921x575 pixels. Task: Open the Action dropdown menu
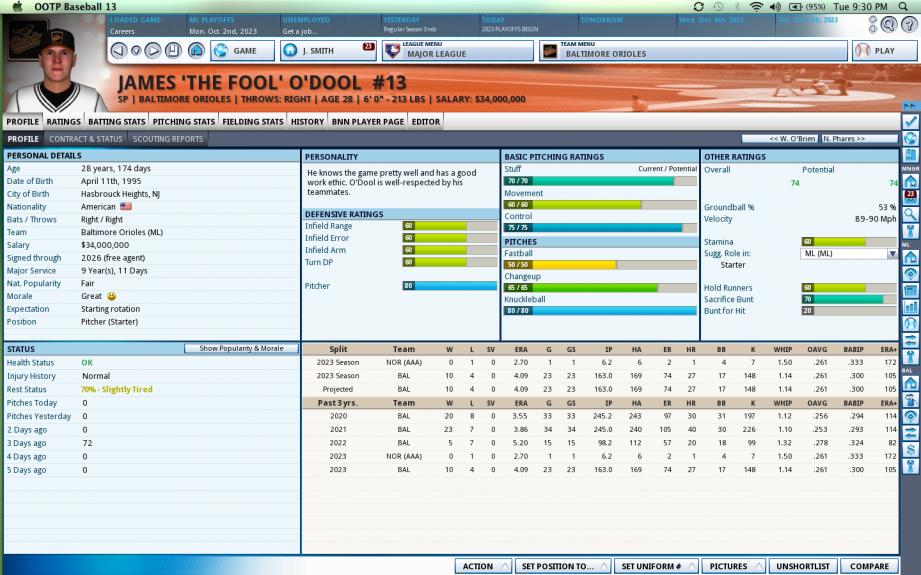click(x=484, y=566)
